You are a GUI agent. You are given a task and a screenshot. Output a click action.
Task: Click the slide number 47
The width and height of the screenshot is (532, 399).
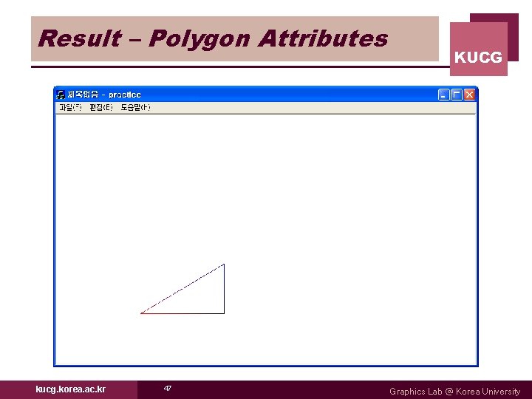point(168,388)
